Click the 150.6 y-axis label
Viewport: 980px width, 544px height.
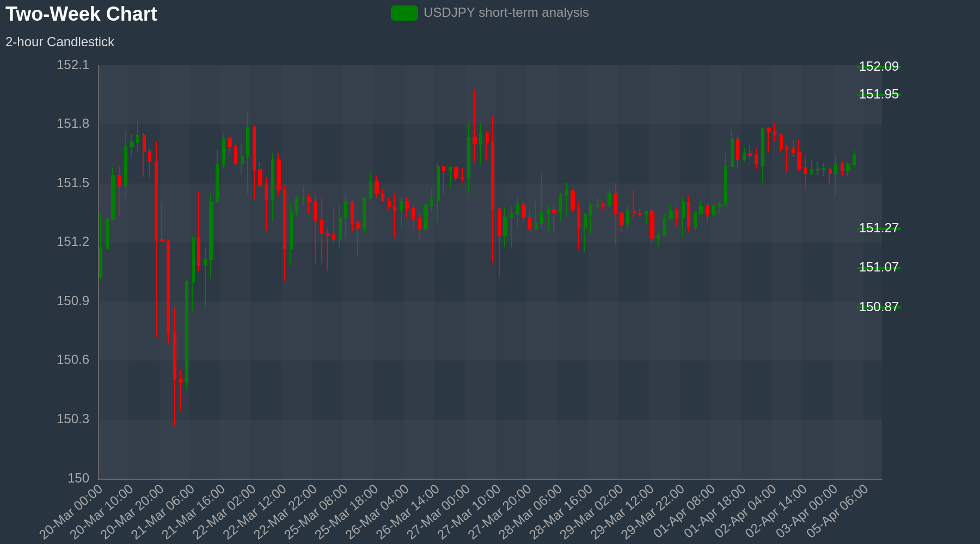(73, 360)
